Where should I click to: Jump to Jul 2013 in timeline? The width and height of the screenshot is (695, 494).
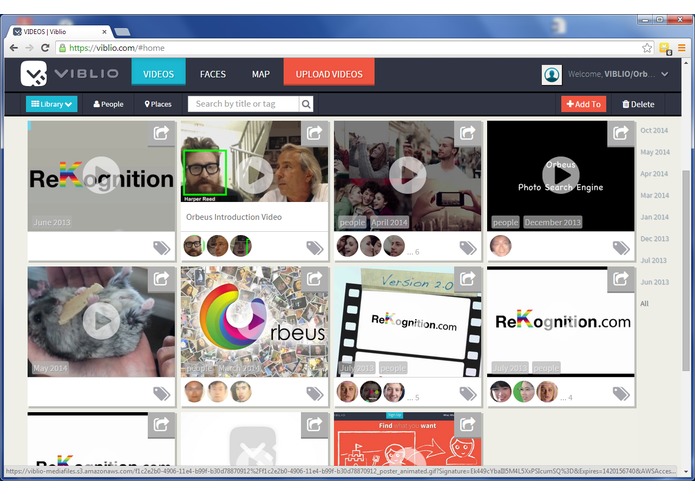tap(653, 261)
